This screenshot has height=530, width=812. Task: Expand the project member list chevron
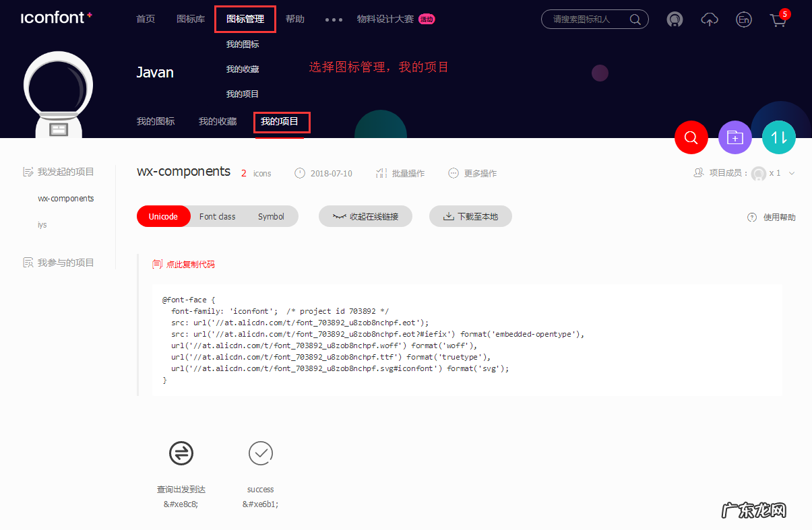[792, 173]
